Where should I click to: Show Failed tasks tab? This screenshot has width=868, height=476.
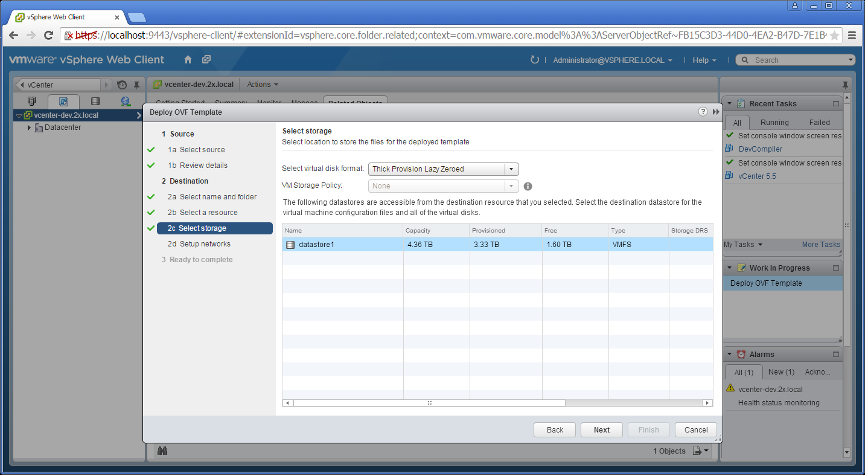coord(820,123)
